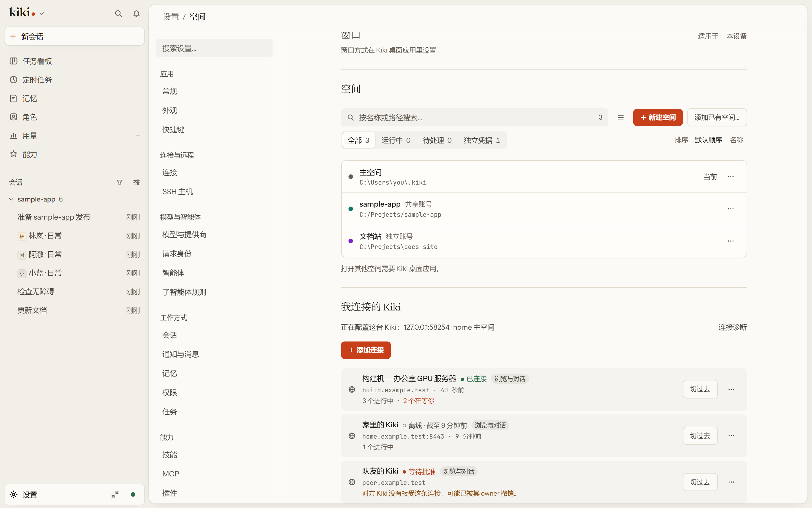The image size is (812, 508).
Task: Click the 添加连接 button
Action: point(366,350)
